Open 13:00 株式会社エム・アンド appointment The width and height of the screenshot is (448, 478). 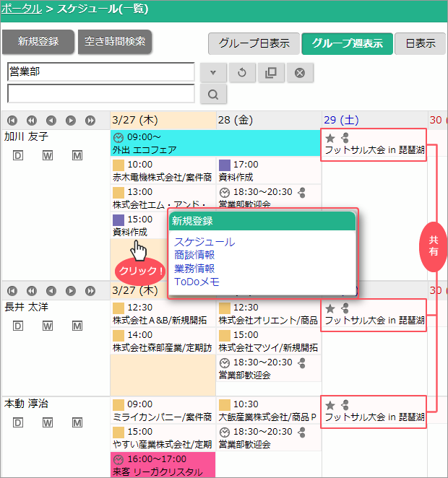[x=163, y=197]
